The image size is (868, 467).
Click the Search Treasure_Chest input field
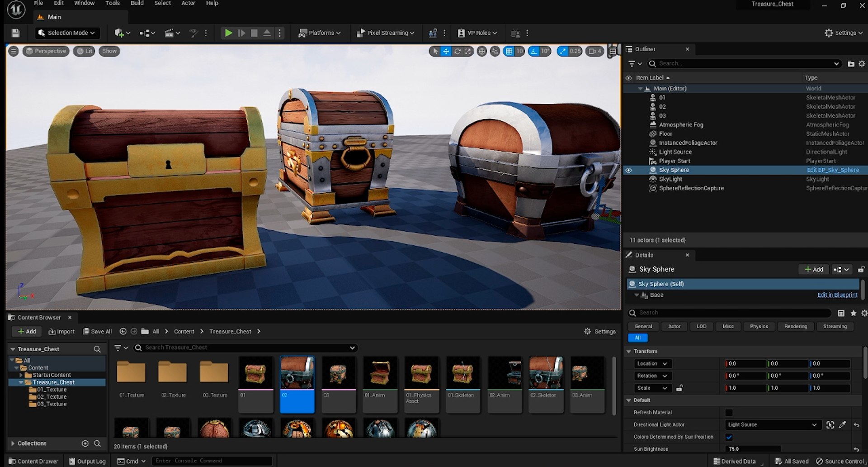click(245, 348)
